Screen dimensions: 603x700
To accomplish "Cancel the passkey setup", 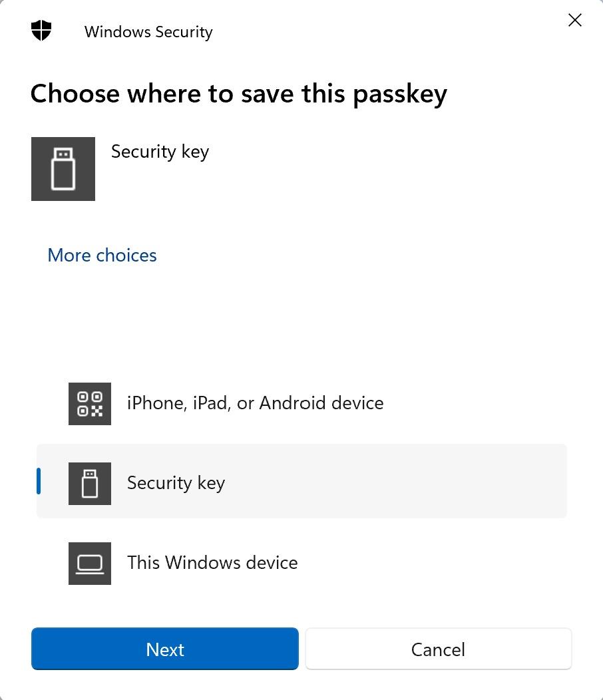I will (437, 649).
